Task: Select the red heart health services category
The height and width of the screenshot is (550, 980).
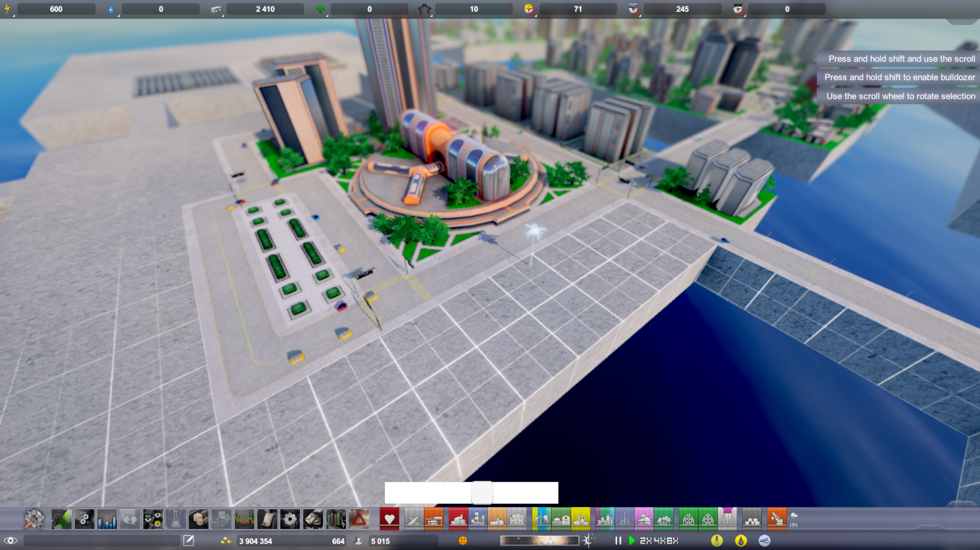Action: pos(389,519)
